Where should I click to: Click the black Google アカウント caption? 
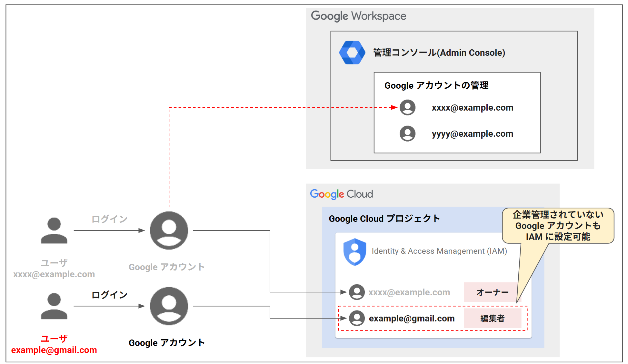point(166,343)
